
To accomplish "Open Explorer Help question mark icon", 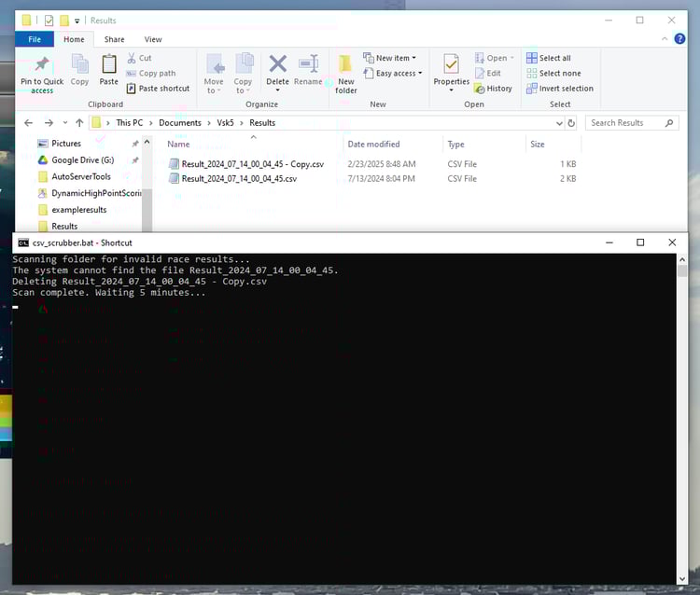I will (679, 39).
